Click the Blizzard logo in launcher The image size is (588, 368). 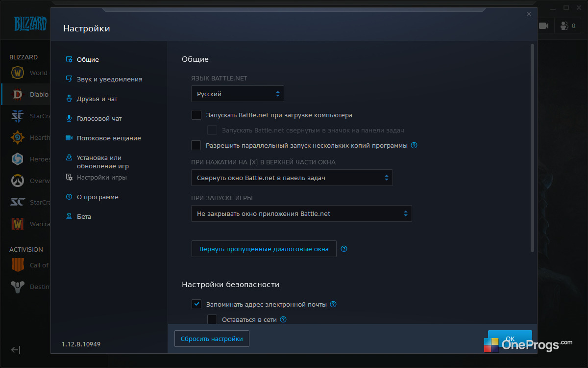(30, 23)
